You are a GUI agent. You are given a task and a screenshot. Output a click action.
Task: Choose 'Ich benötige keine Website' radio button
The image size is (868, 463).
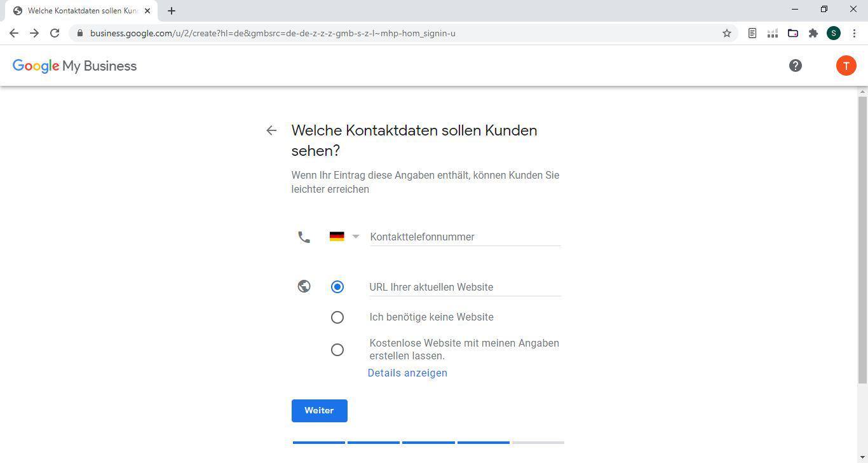tap(337, 317)
